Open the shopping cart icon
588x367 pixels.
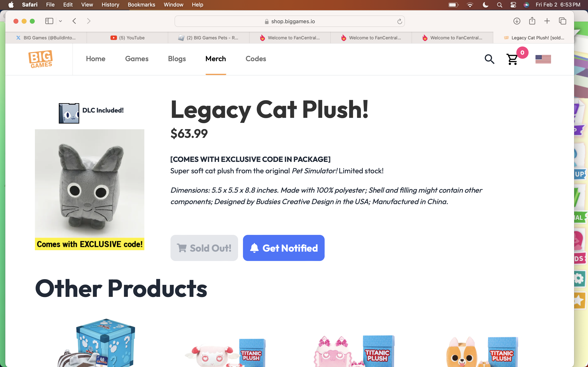[x=512, y=59]
